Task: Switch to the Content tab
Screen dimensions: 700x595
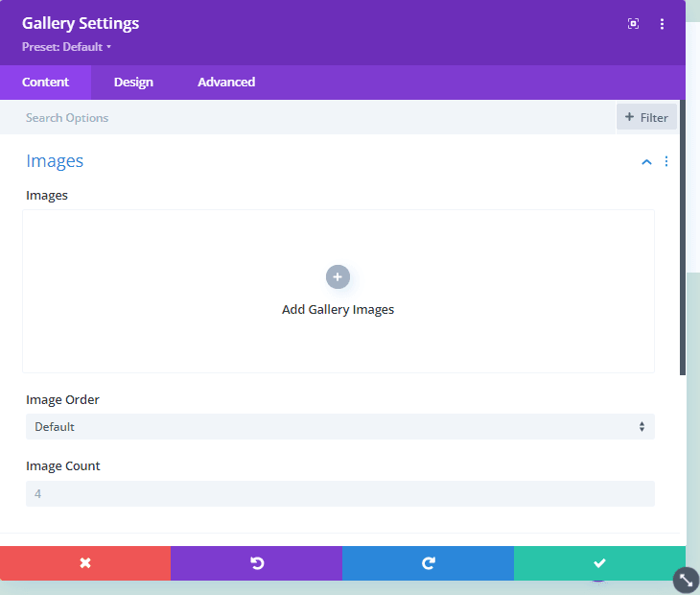Action: tap(45, 83)
